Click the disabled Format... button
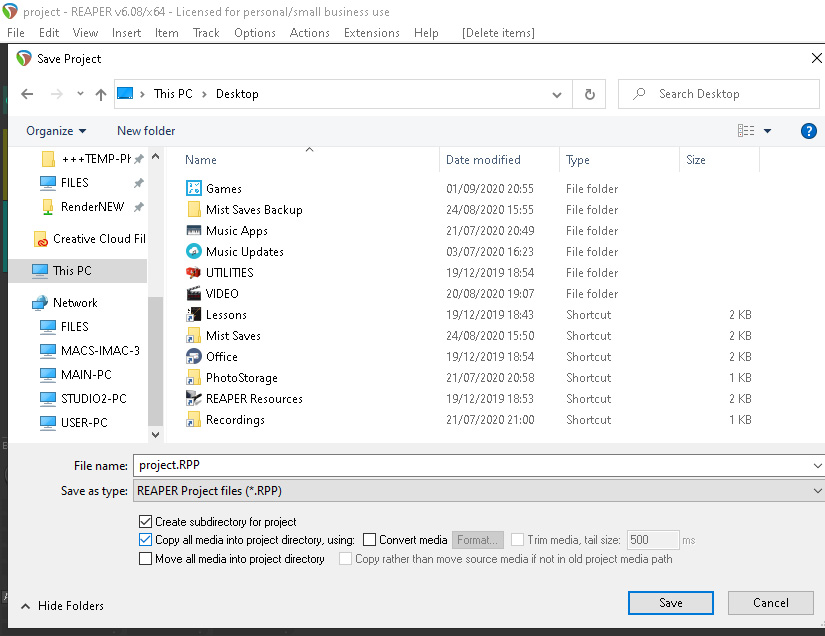825x636 pixels. [x=478, y=540]
